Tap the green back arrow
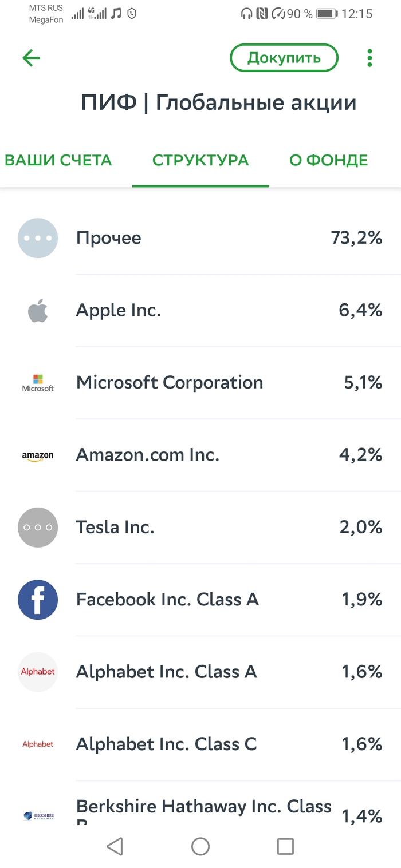The height and width of the screenshot is (868, 401). click(x=32, y=58)
